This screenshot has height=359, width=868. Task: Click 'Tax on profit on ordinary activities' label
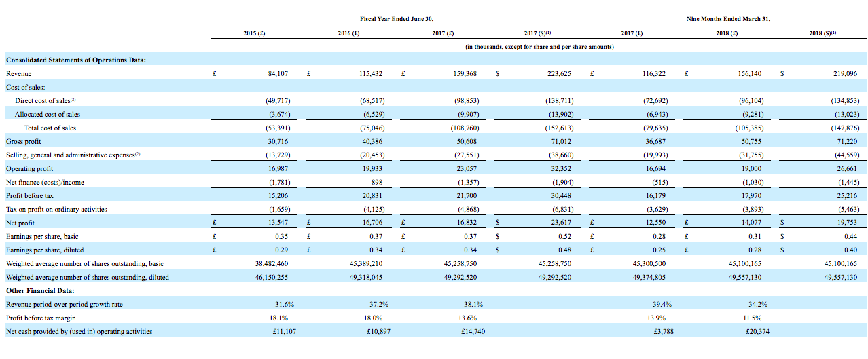(56, 209)
